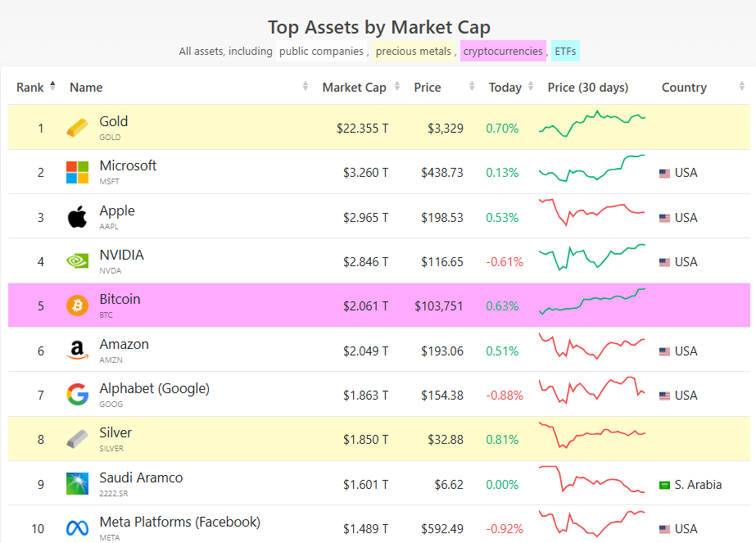Viewport: 756px width, 543px height.
Task: Click the Meta Platforms logo icon
Action: (x=77, y=528)
